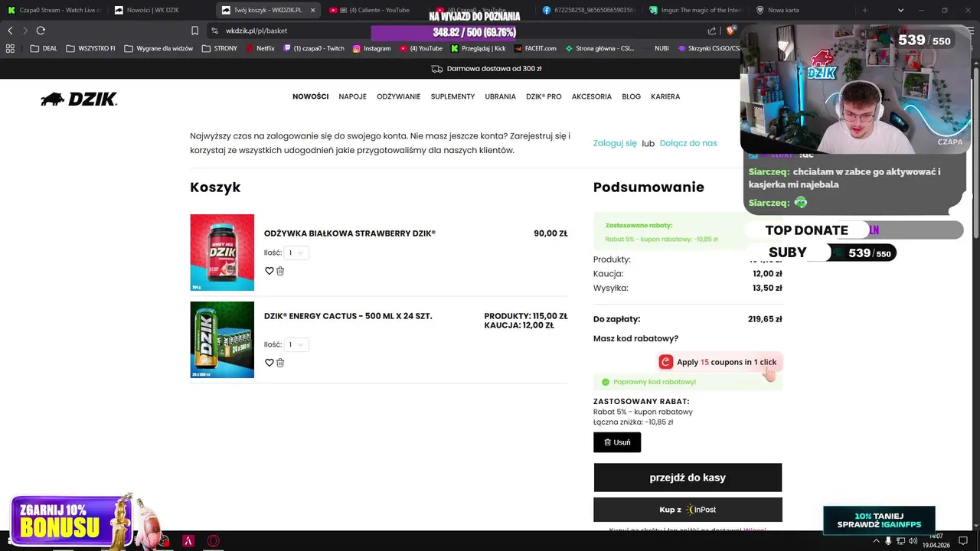Show hidden system tray icons

877,541
